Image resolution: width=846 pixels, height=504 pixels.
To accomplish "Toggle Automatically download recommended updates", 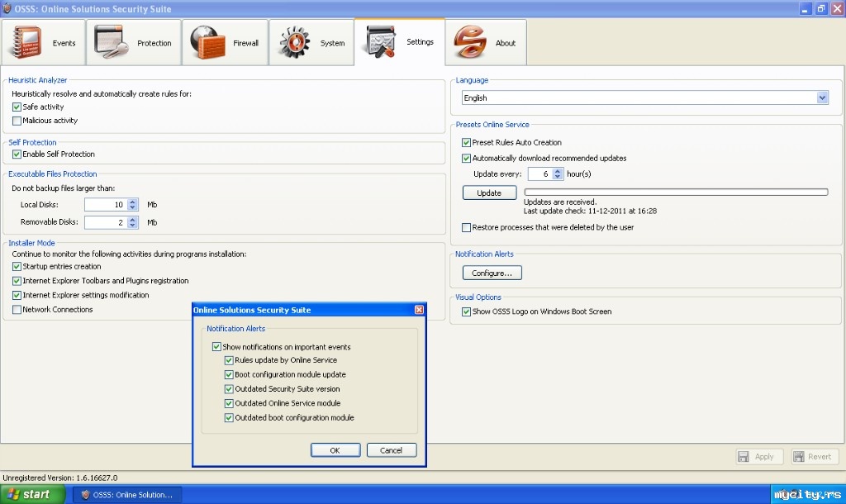I will 466,158.
